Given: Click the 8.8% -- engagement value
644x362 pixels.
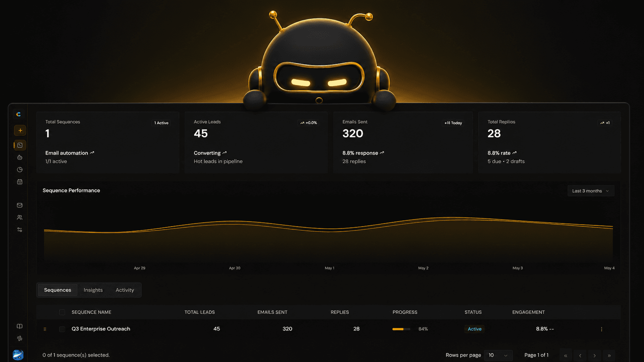Looking at the screenshot, I should click(x=545, y=329).
